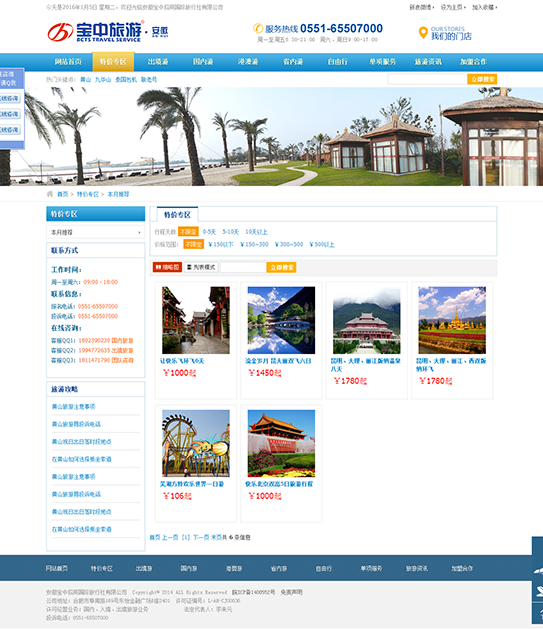This screenshot has height=629, width=543.
Task: Click the orange map pin stores icon
Action: (423, 33)
